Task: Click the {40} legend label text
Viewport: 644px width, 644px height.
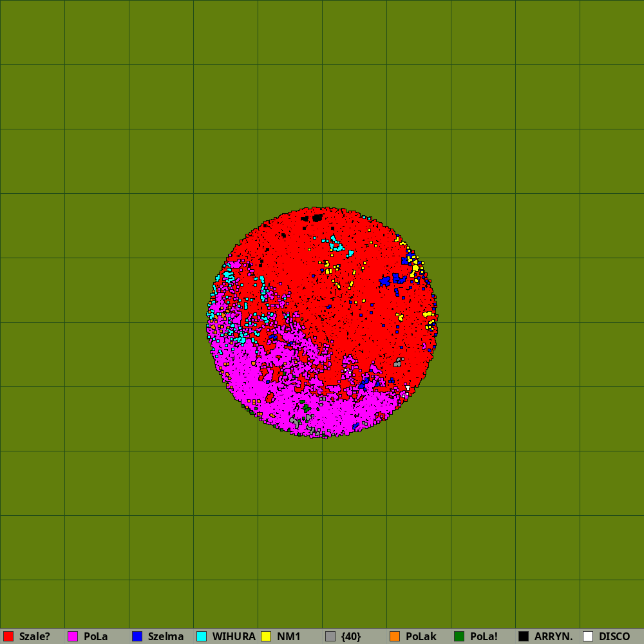Action: (x=351, y=636)
